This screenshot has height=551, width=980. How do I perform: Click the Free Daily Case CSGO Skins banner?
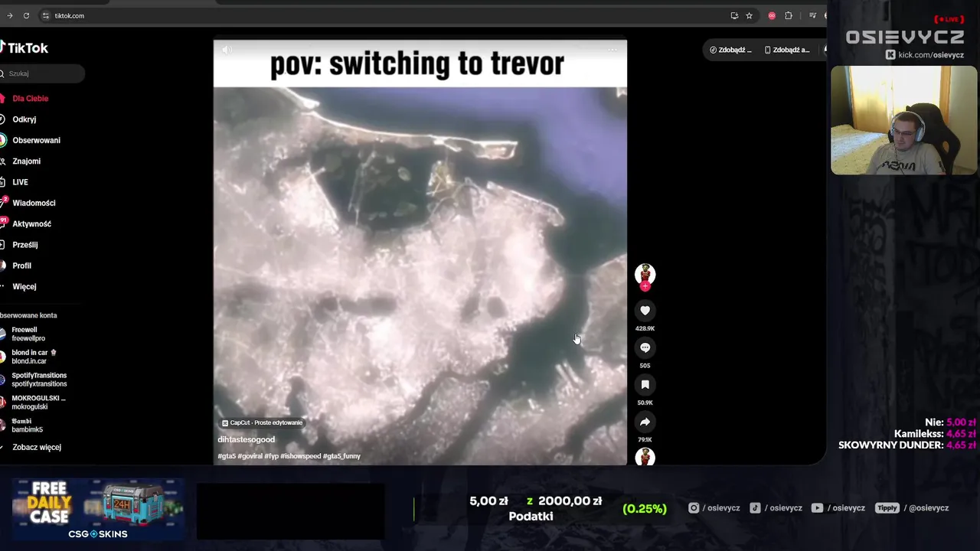click(x=98, y=509)
